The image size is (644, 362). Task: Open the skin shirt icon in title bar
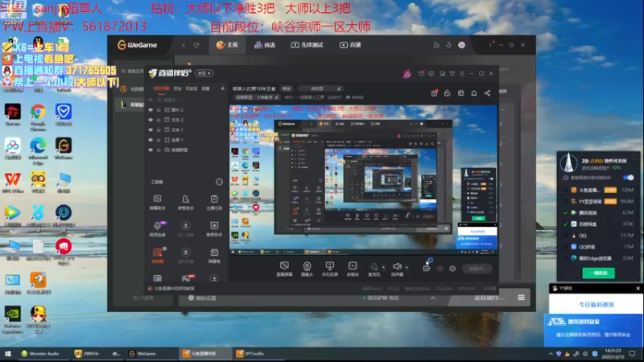(x=452, y=73)
